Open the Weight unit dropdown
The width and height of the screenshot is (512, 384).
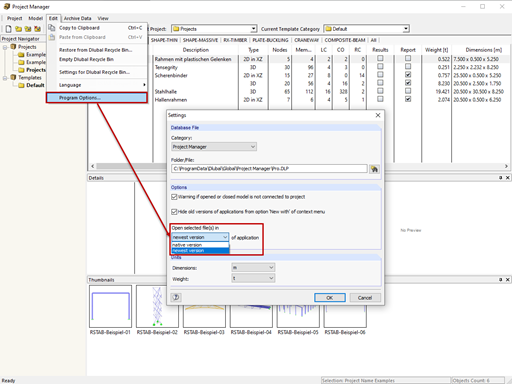point(253,278)
